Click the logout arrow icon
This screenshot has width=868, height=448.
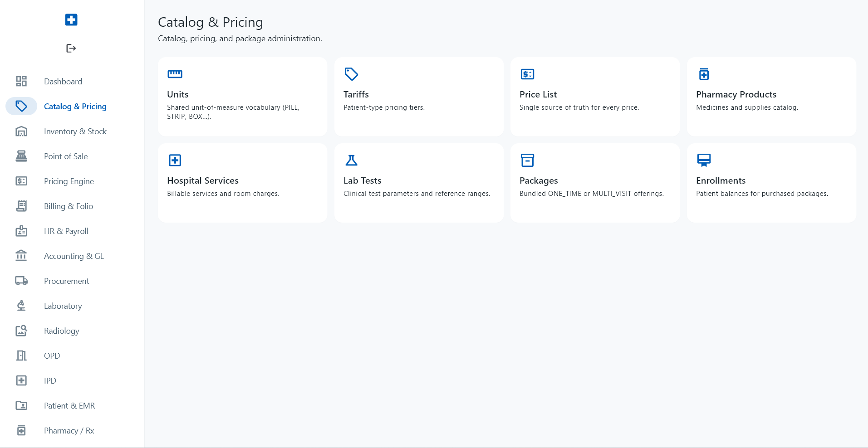pyautogui.click(x=71, y=48)
